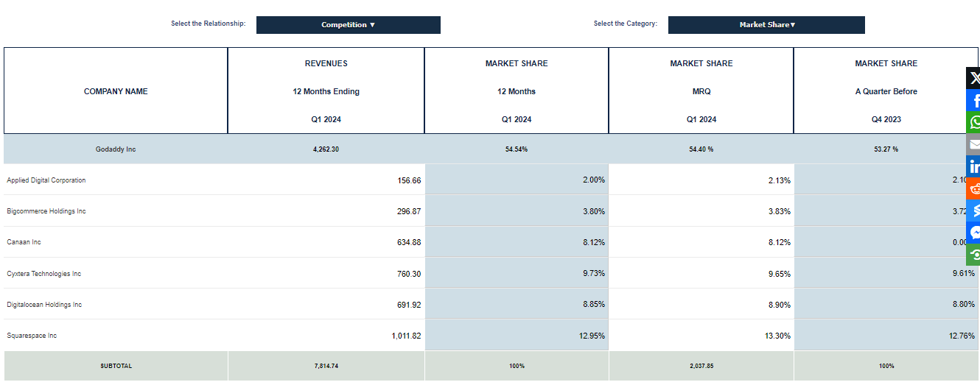Click the Godaddy Inc row name
The height and width of the screenshot is (382, 980).
[116, 149]
